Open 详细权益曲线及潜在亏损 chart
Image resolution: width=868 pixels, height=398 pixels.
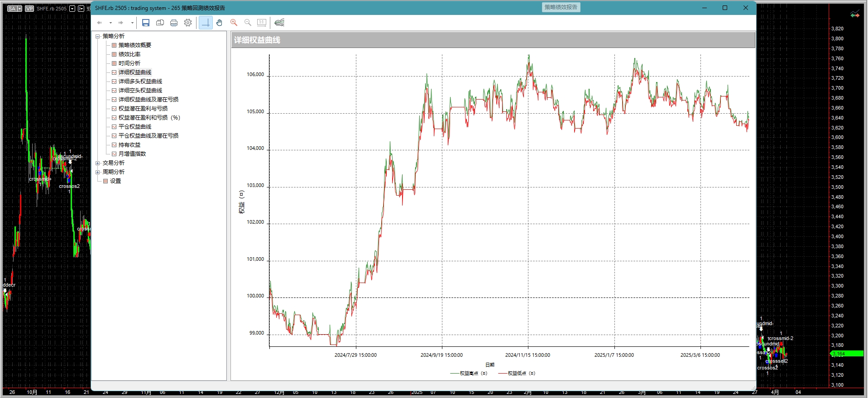(149, 100)
